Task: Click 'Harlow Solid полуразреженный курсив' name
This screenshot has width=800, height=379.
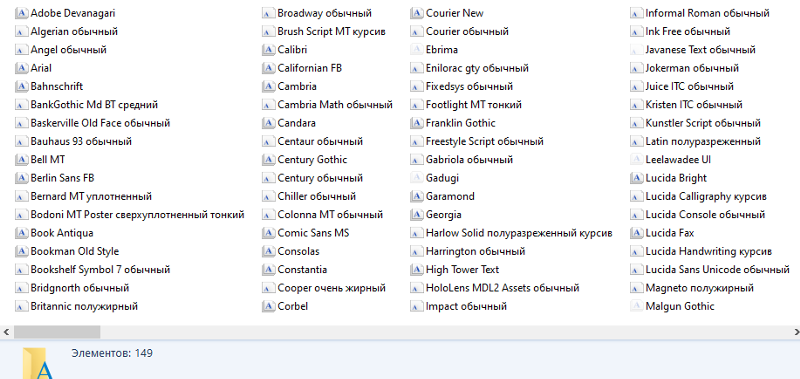Action: coord(519,233)
